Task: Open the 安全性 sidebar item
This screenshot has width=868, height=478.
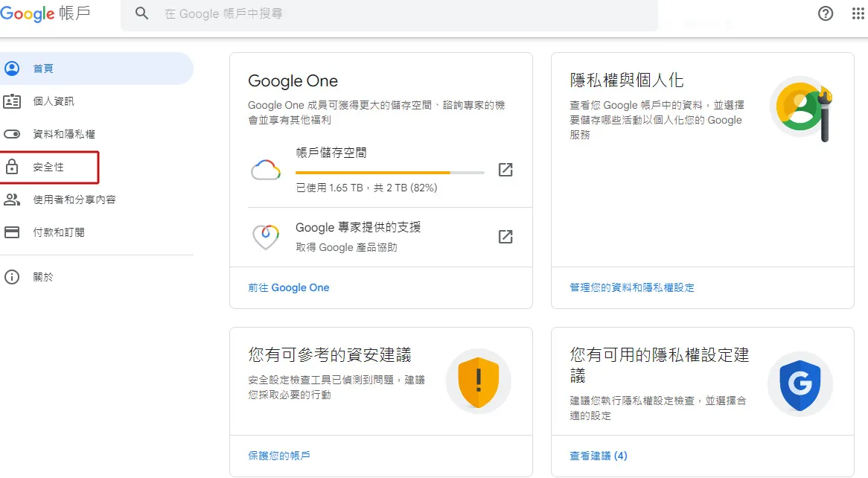Action: 48,168
